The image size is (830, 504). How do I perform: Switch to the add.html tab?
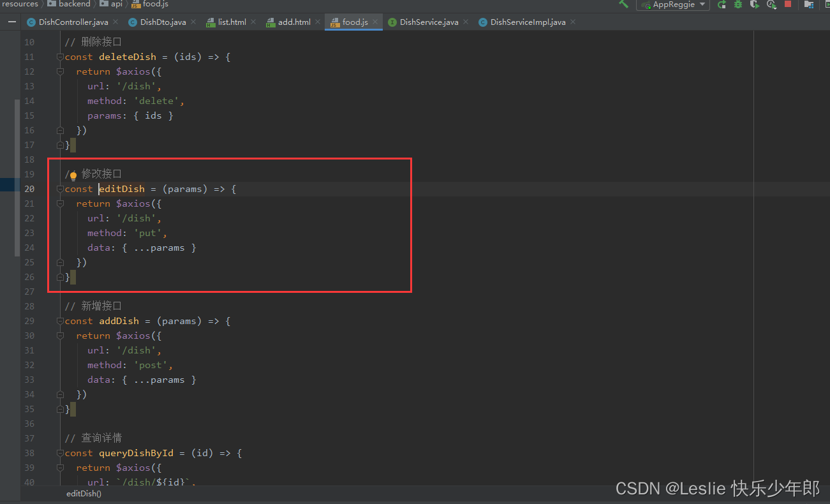(294, 22)
